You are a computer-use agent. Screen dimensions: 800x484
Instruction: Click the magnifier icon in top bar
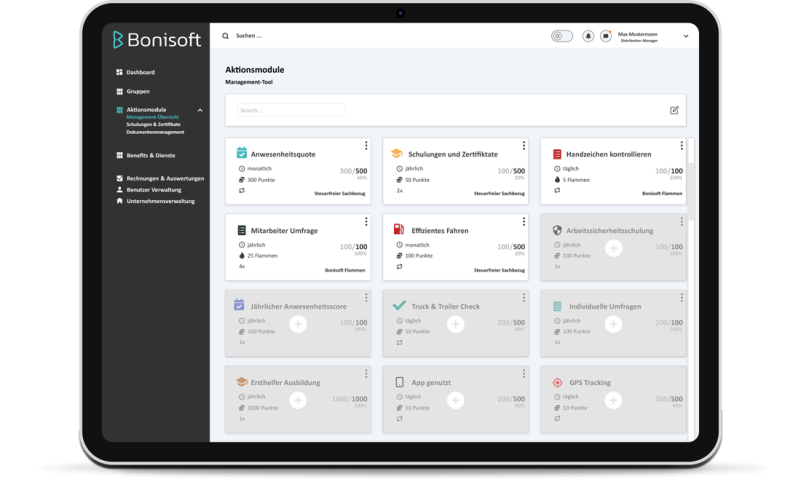pos(226,36)
